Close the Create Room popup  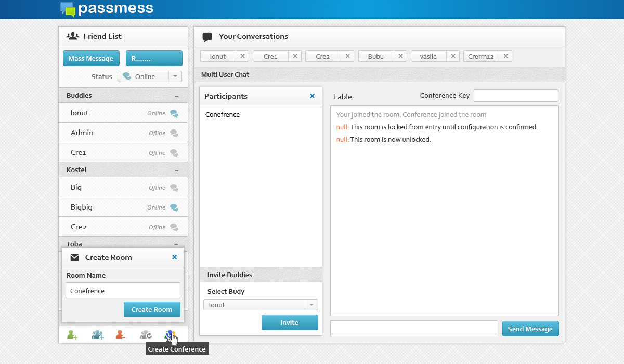(x=174, y=257)
